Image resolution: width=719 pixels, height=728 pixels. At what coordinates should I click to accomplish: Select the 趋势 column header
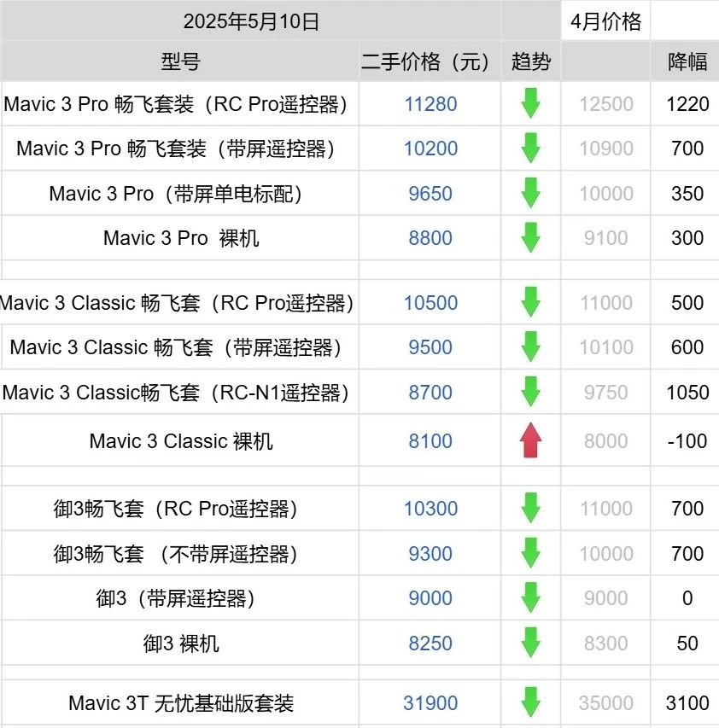[x=531, y=61]
